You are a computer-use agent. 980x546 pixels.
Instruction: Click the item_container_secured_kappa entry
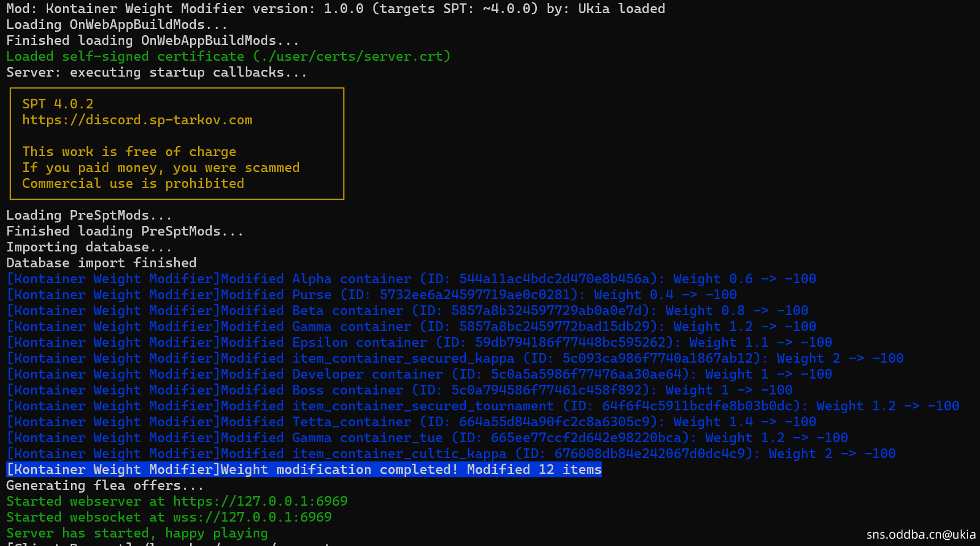coord(403,359)
